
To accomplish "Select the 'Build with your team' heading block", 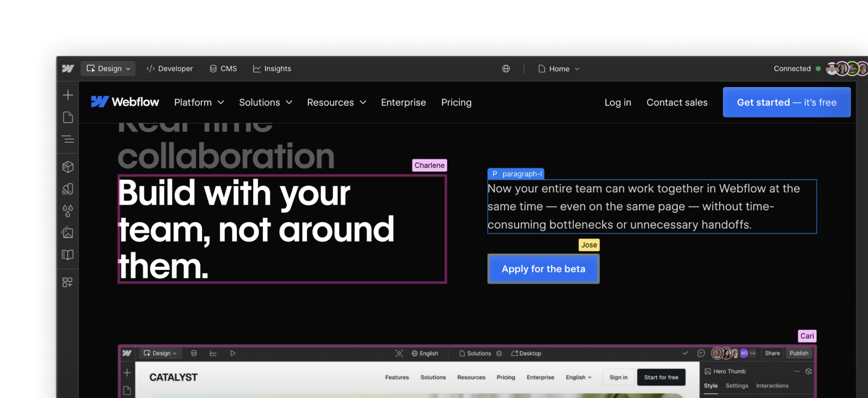I will [282, 229].
